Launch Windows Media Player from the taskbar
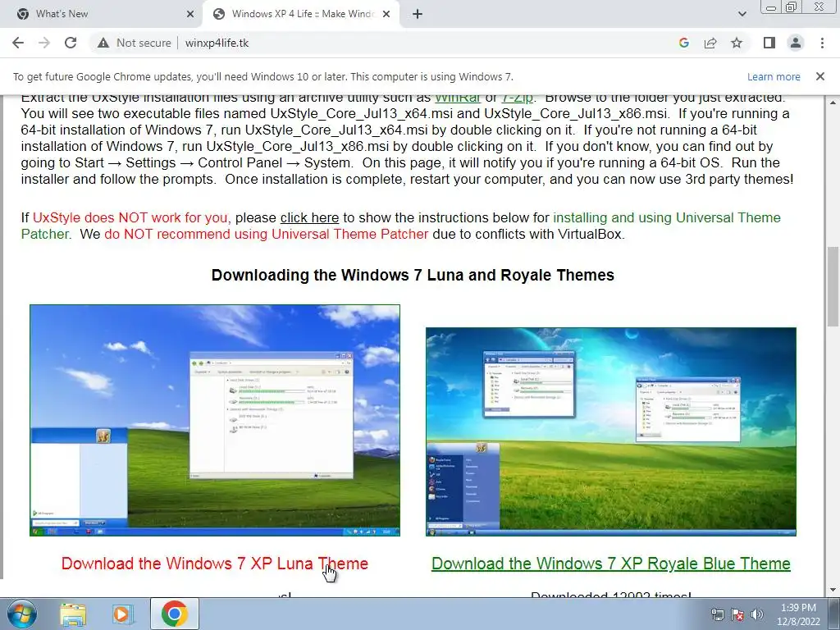840x630 pixels. point(122,614)
